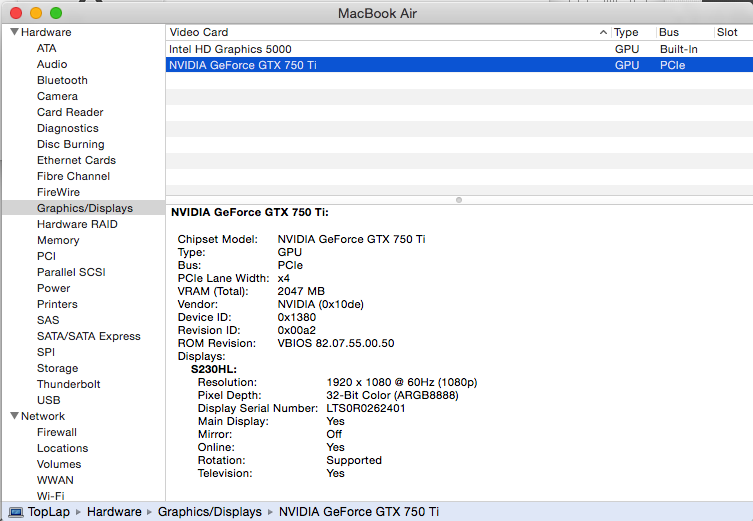This screenshot has width=753, height=521.
Task: Click the PCIe Lane Width x4 value
Action: coord(283,278)
